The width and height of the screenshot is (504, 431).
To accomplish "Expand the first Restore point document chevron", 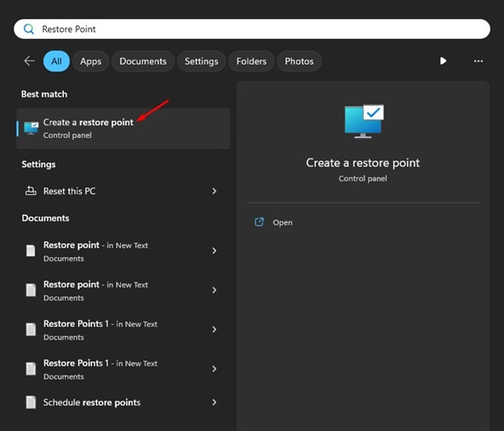I will 214,251.
